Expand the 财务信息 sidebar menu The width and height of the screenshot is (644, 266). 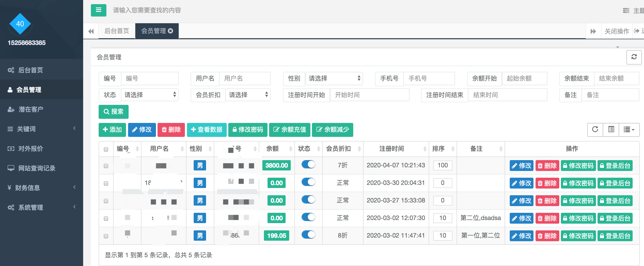(x=42, y=188)
